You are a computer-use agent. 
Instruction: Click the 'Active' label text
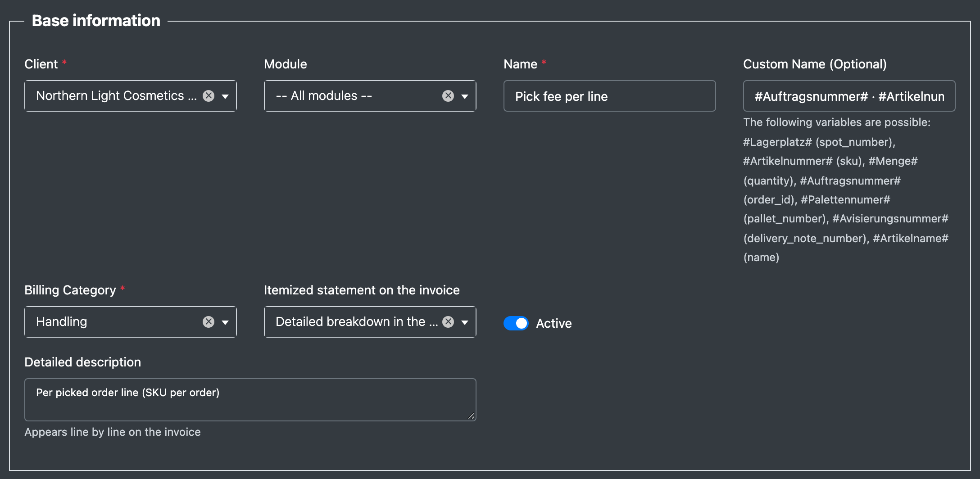coord(554,323)
